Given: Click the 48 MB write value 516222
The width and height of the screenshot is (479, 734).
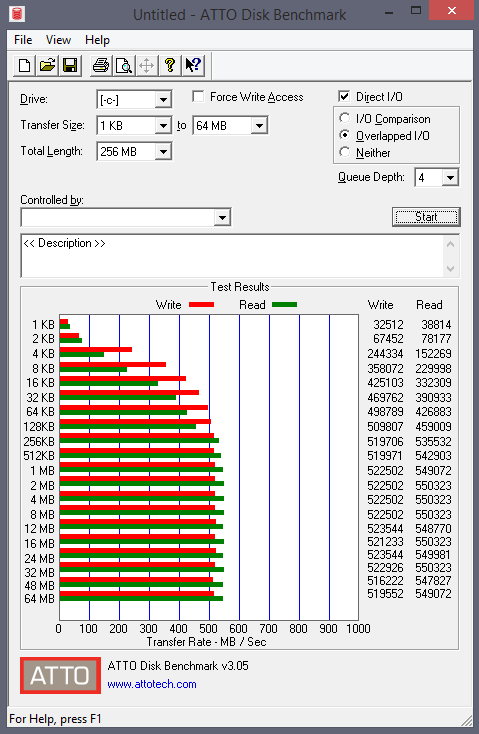Looking at the screenshot, I should pyautogui.click(x=385, y=581).
